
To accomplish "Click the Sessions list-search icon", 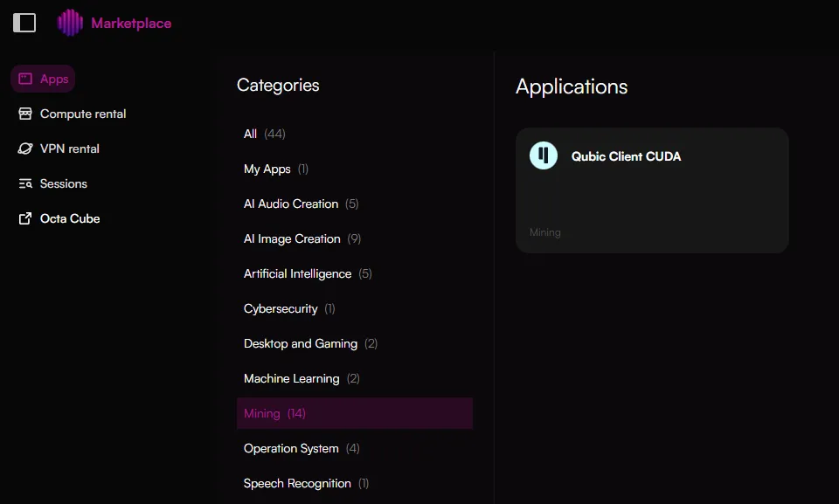I will pyautogui.click(x=25, y=183).
